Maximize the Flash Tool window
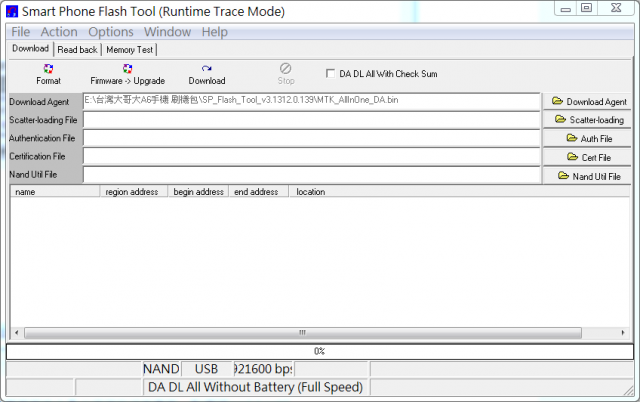The image size is (640, 402). 587,9
